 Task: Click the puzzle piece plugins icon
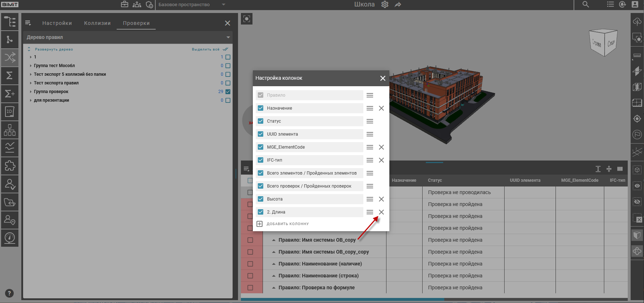10,166
